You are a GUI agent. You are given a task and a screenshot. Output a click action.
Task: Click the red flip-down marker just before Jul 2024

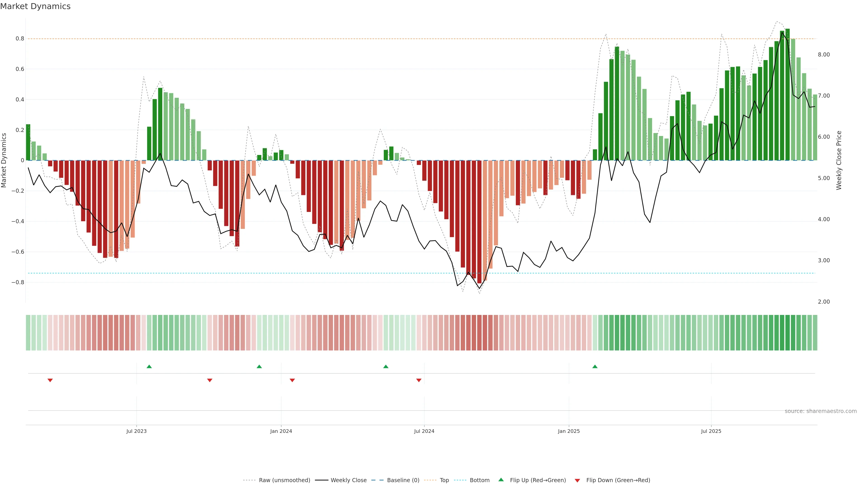[419, 380]
